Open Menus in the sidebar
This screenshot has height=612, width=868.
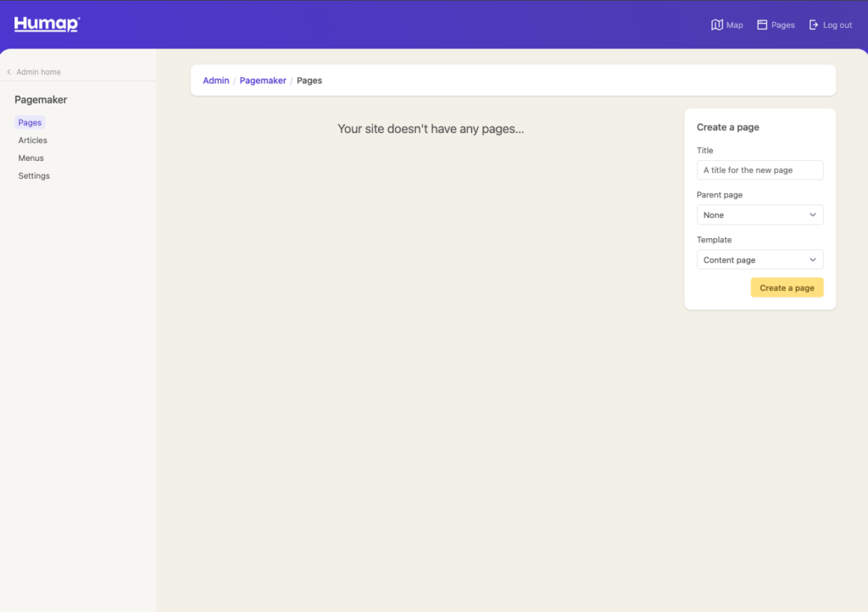[31, 159]
